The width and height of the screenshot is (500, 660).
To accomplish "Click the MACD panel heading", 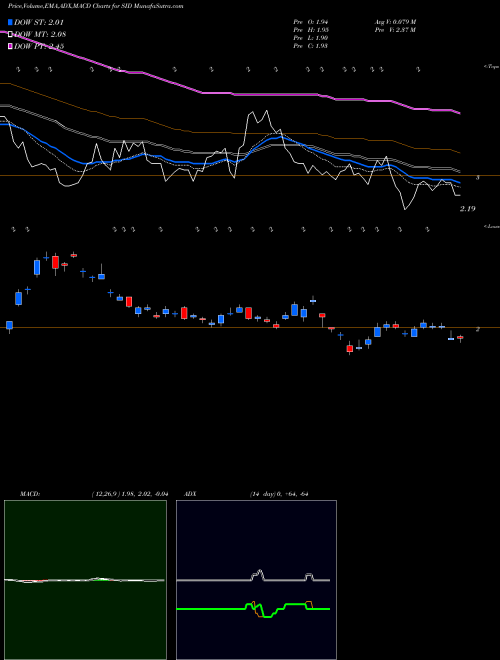I will [29, 494].
